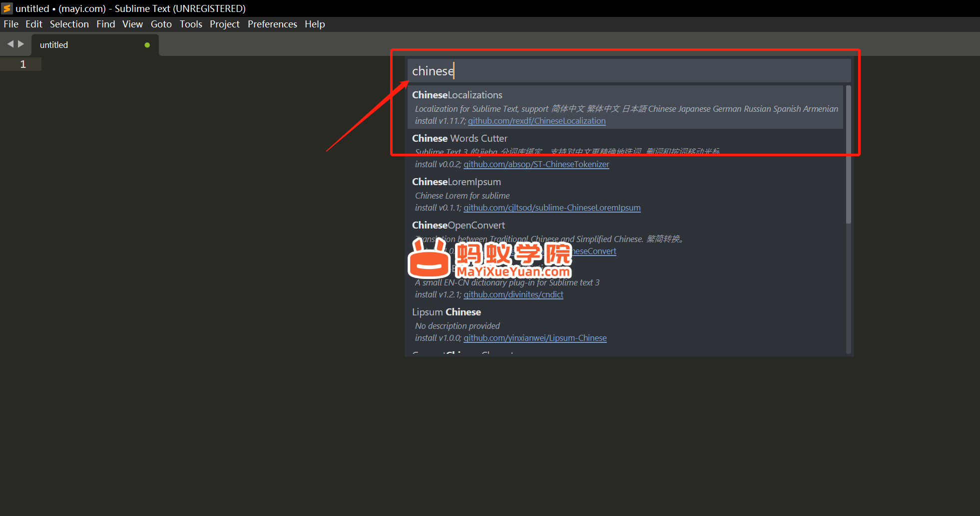Click the next tab arrow
The width and height of the screenshot is (980, 516).
click(21, 44)
